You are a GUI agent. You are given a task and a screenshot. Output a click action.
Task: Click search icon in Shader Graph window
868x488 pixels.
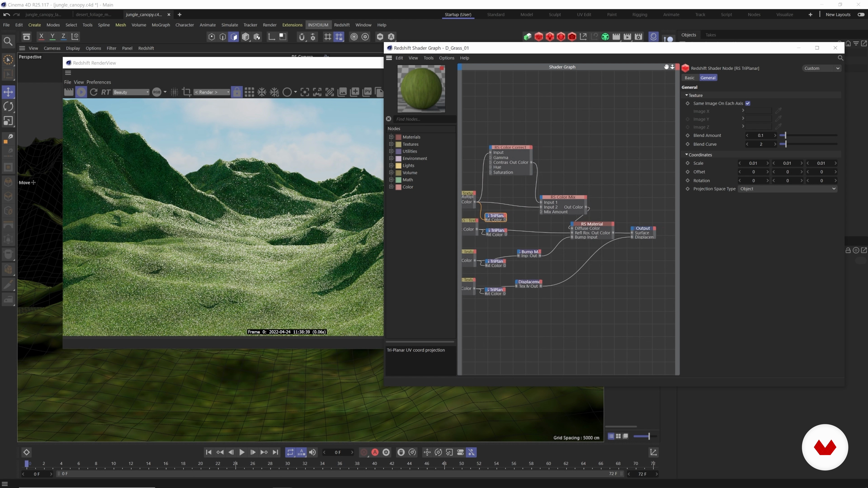840,58
